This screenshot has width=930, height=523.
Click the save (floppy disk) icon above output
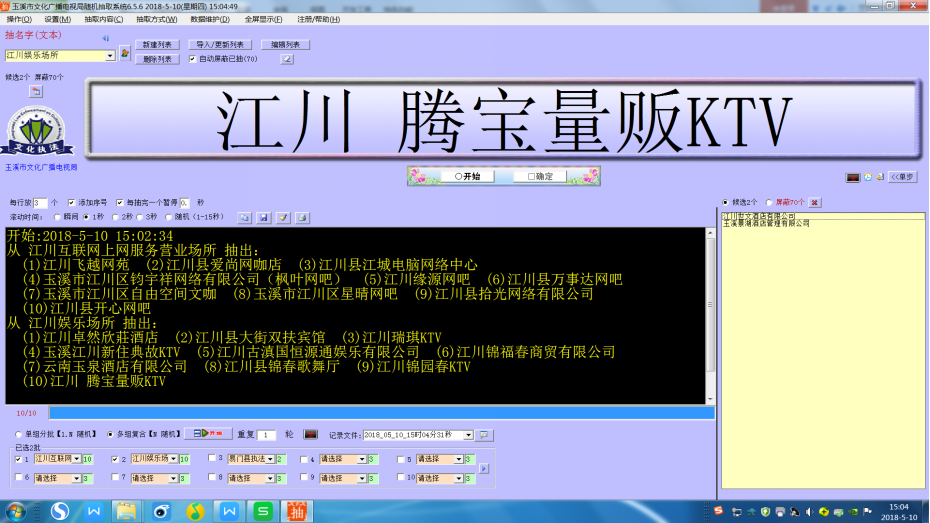coord(264,218)
